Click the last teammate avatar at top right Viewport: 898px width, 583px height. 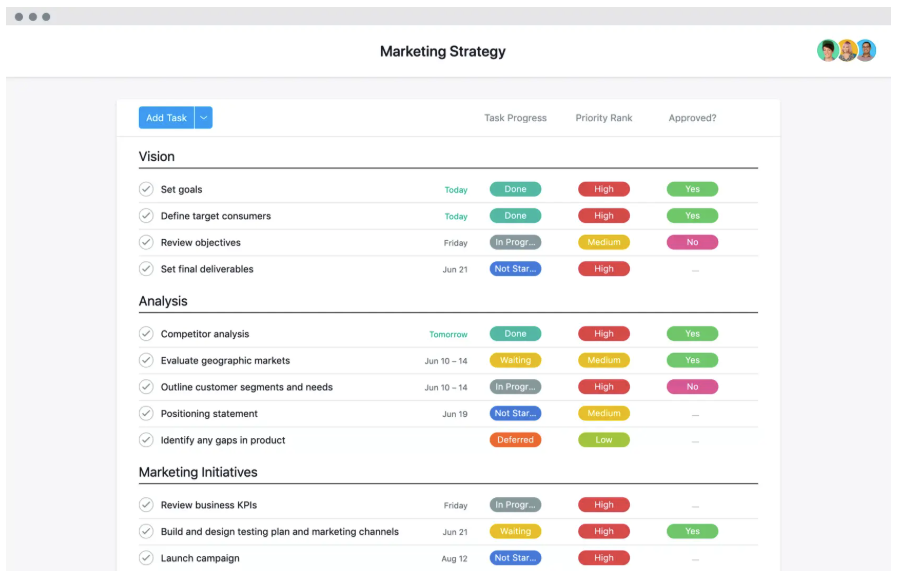[866, 51]
